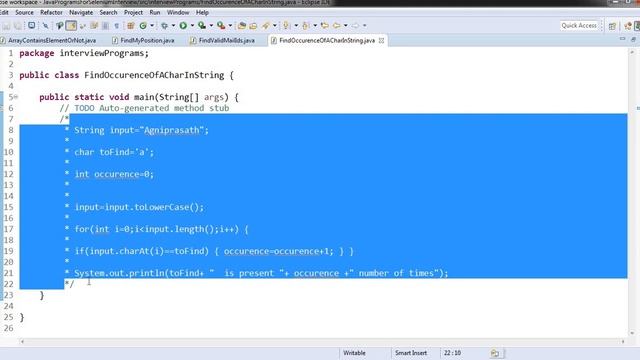Click the Open Perspective icon
This screenshot has height=360, width=640.
point(612,26)
